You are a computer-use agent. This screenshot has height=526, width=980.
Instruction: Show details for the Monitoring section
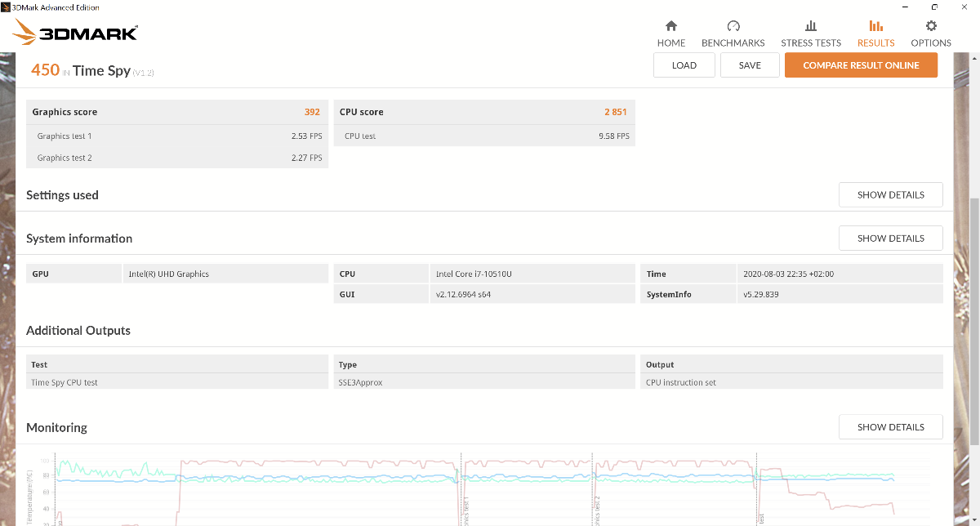point(890,427)
